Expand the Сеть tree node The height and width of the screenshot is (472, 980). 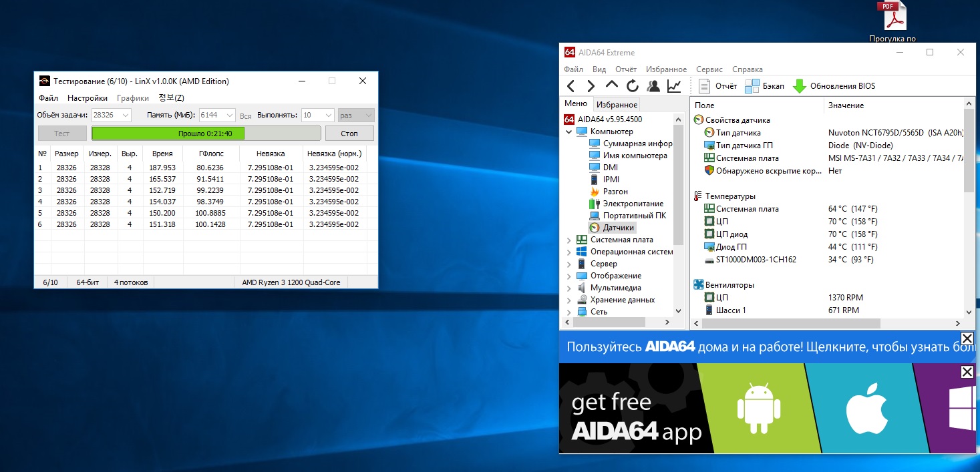click(x=568, y=312)
